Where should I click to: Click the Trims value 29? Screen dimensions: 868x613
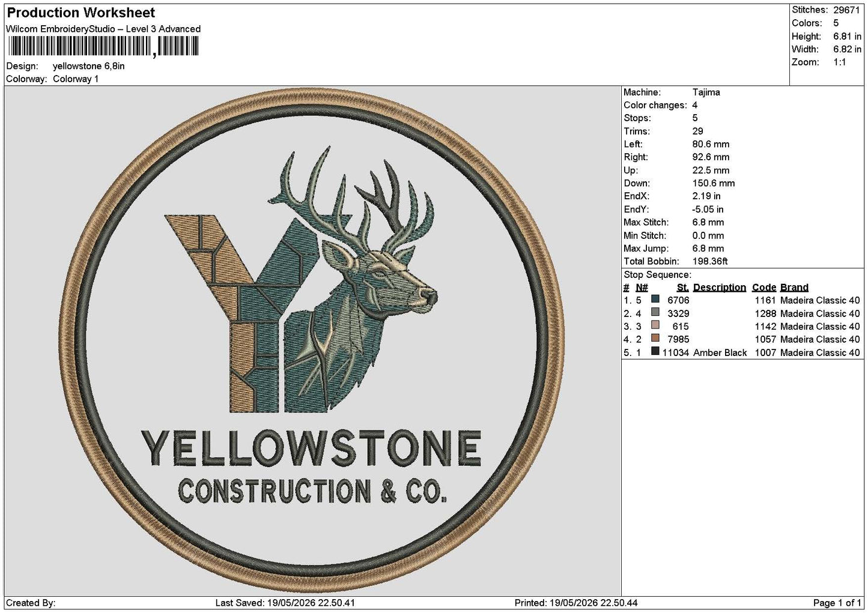697,131
